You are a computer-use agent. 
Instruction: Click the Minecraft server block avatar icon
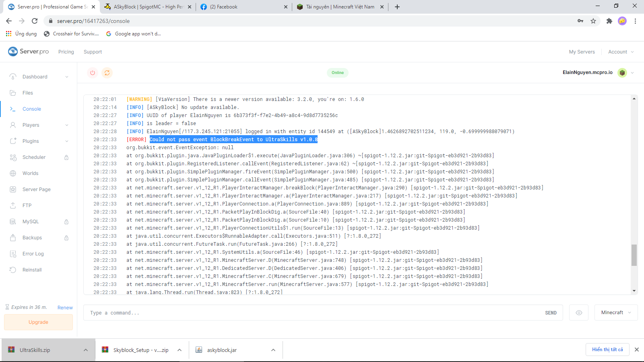point(622,73)
